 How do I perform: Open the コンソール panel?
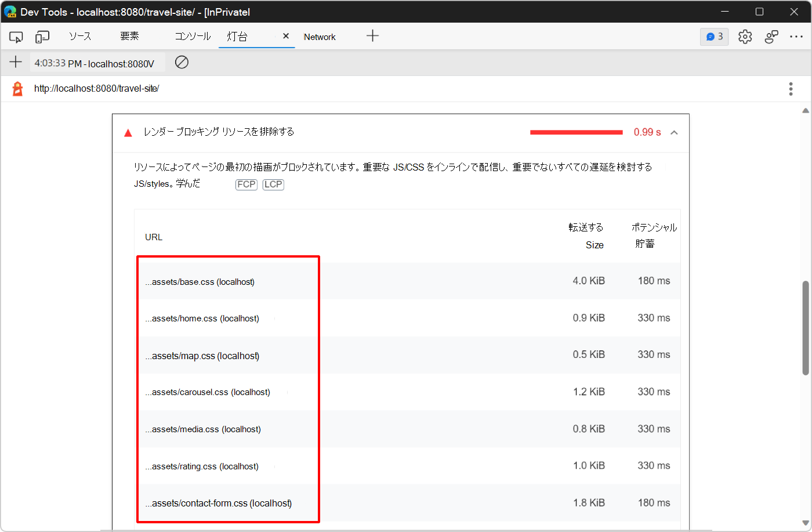(x=192, y=36)
